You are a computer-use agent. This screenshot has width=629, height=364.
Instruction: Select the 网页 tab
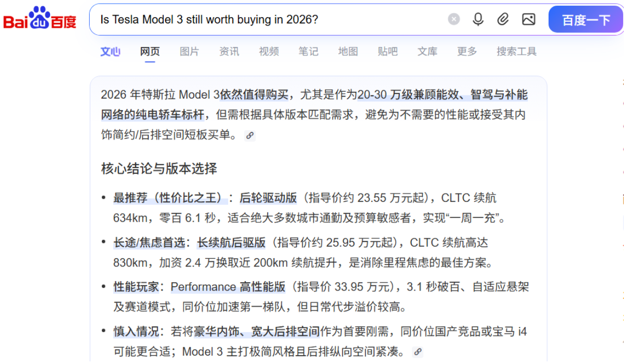(150, 51)
